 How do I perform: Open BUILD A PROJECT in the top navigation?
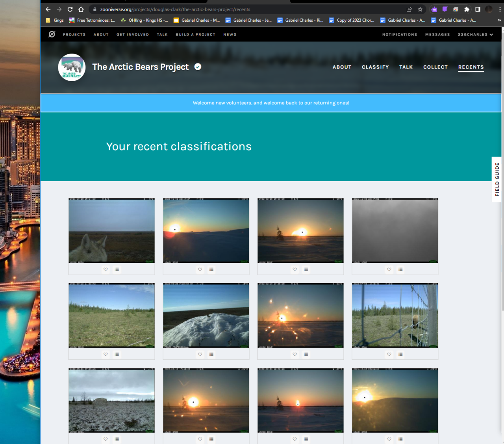point(195,35)
